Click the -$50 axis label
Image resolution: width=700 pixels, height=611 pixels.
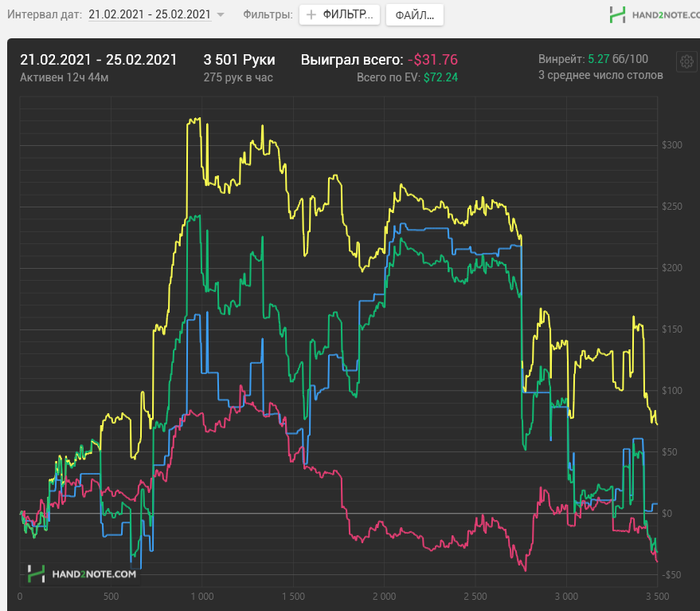tap(672, 575)
